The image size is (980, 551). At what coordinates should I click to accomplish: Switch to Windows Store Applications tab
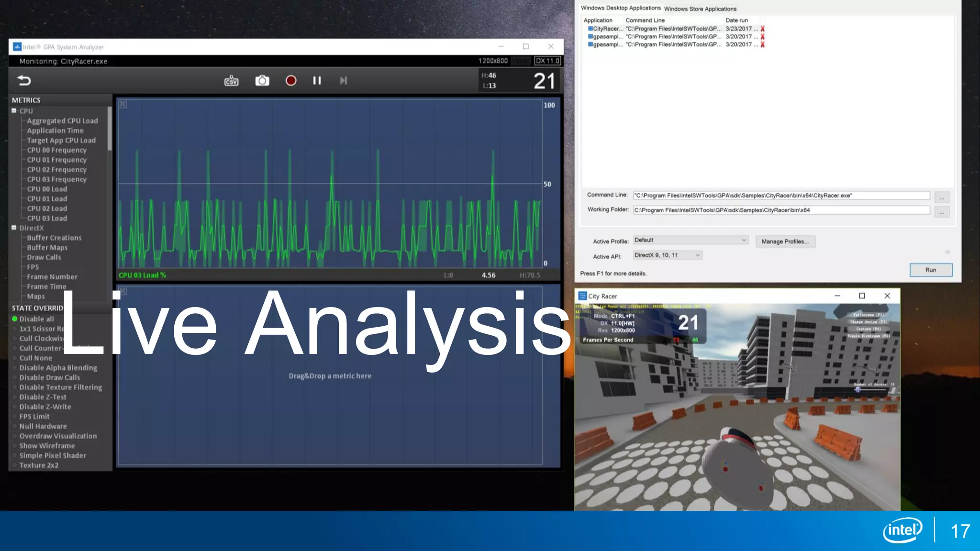700,9
